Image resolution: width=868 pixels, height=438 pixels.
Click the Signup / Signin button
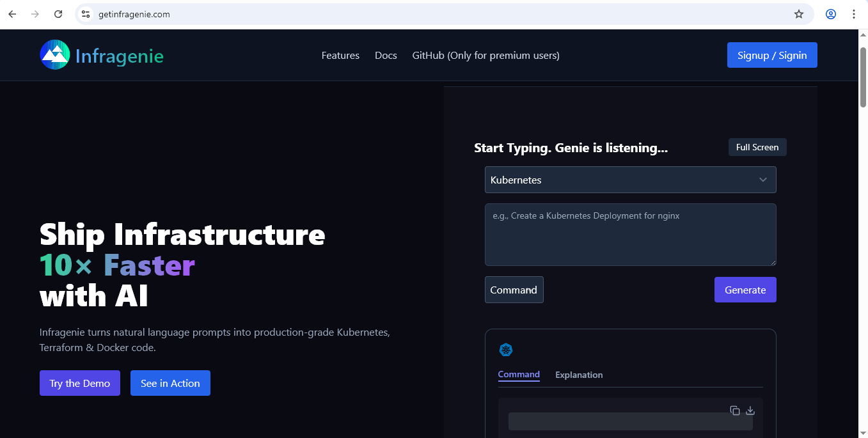click(772, 55)
